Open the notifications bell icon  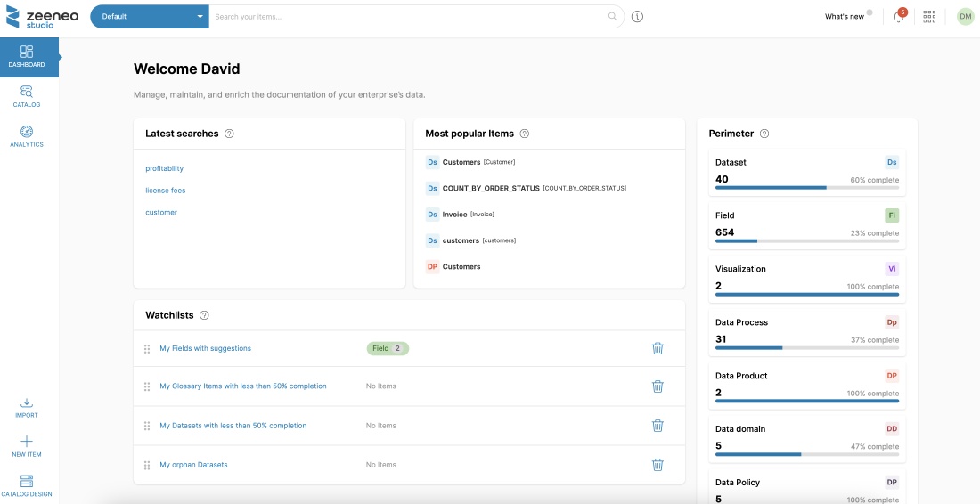(898, 17)
